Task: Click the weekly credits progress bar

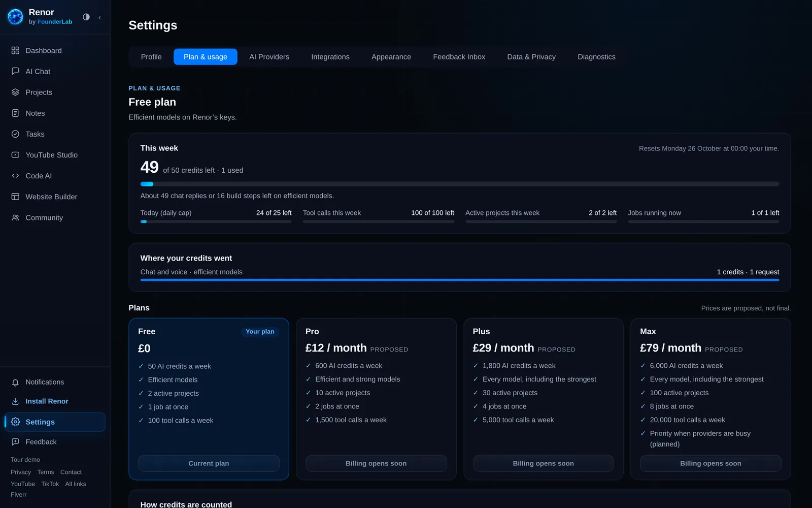Action: tap(460, 184)
